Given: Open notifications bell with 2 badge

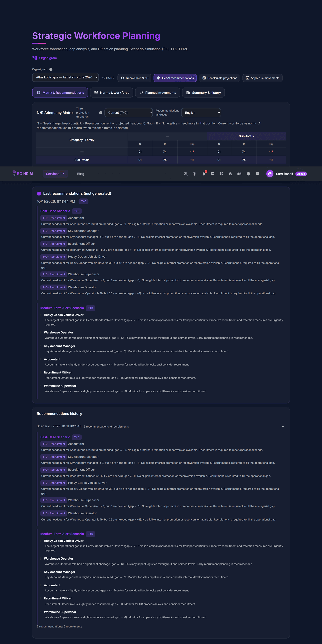Looking at the screenshot, I should (x=204, y=174).
